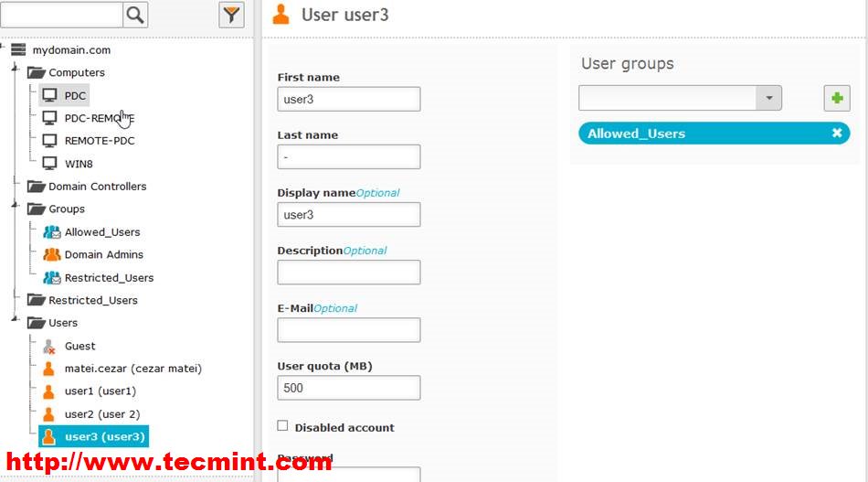
Task: Open the User groups dropdown
Action: [x=769, y=98]
